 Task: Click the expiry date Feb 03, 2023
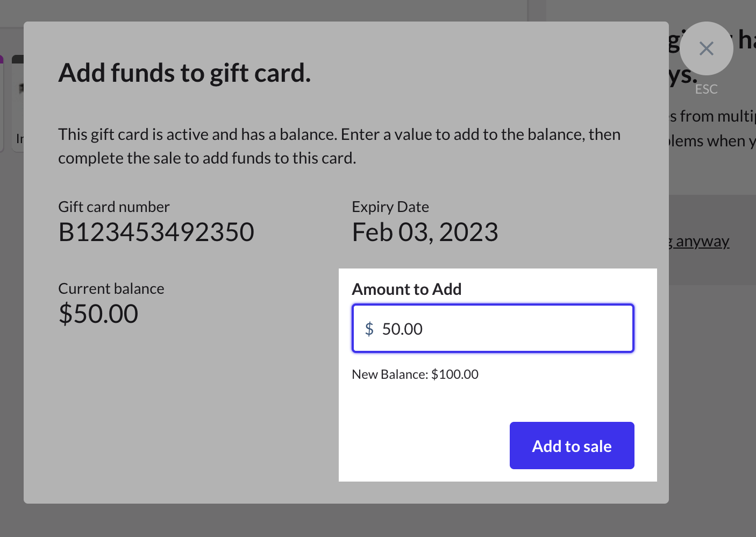(425, 232)
